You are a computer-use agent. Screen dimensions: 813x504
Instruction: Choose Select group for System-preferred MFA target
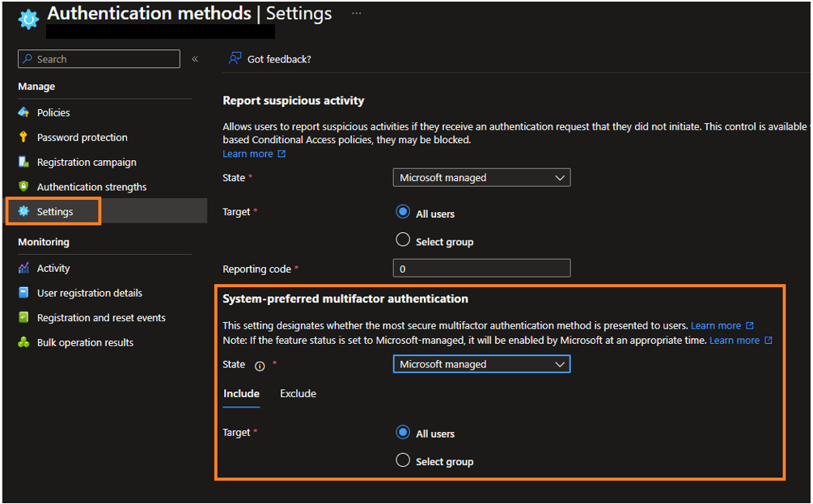[x=403, y=460]
